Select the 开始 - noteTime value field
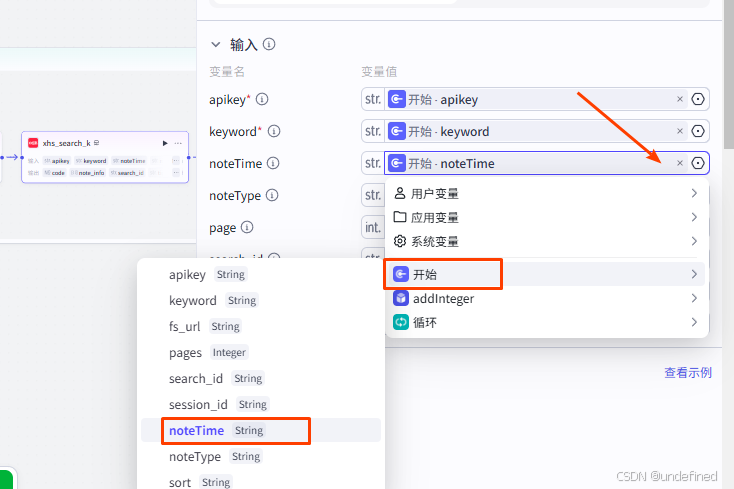Screen dimensions: 734x489 [x=536, y=163]
